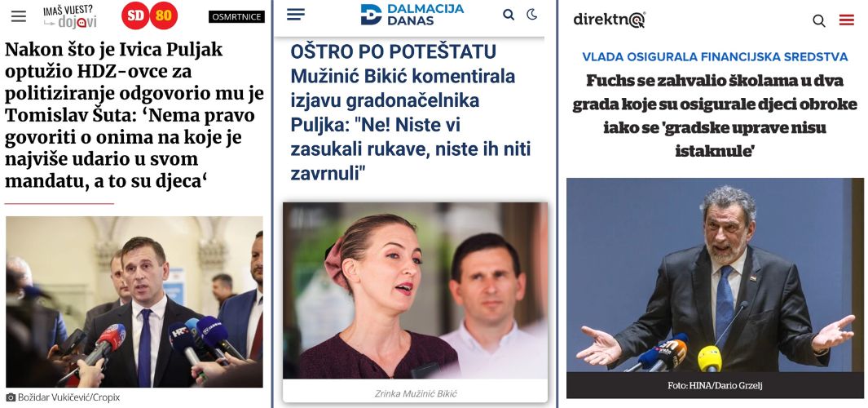Open search on Dalmacija Danas
868x408 pixels.
click(x=509, y=15)
